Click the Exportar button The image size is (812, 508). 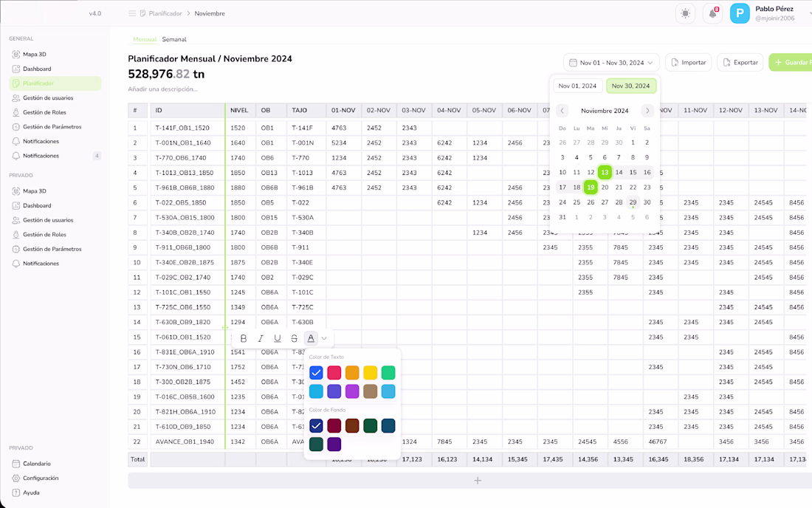tap(740, 63)
